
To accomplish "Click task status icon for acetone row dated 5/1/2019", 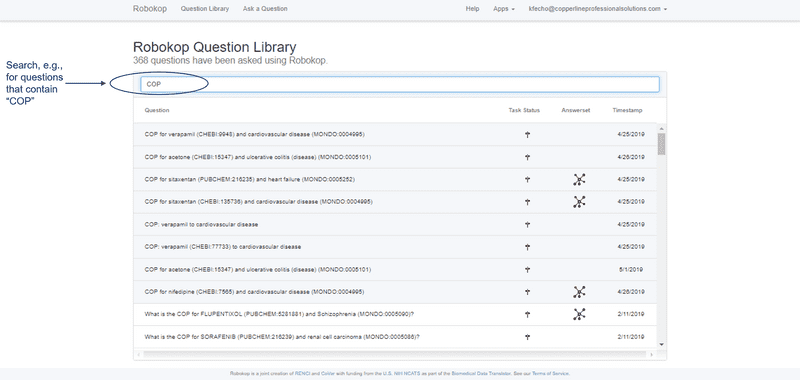I will (528, 269).
